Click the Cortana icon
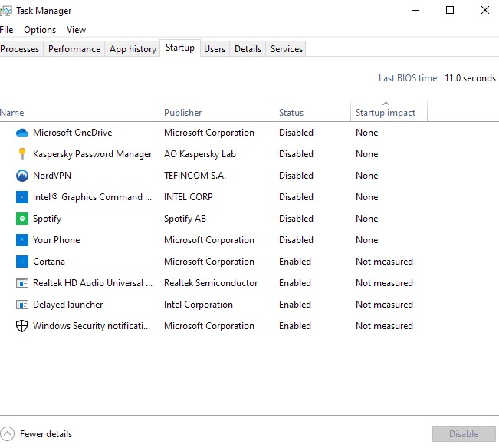The height and width of the screenshot is (448, 499). [x=22, y=262]
